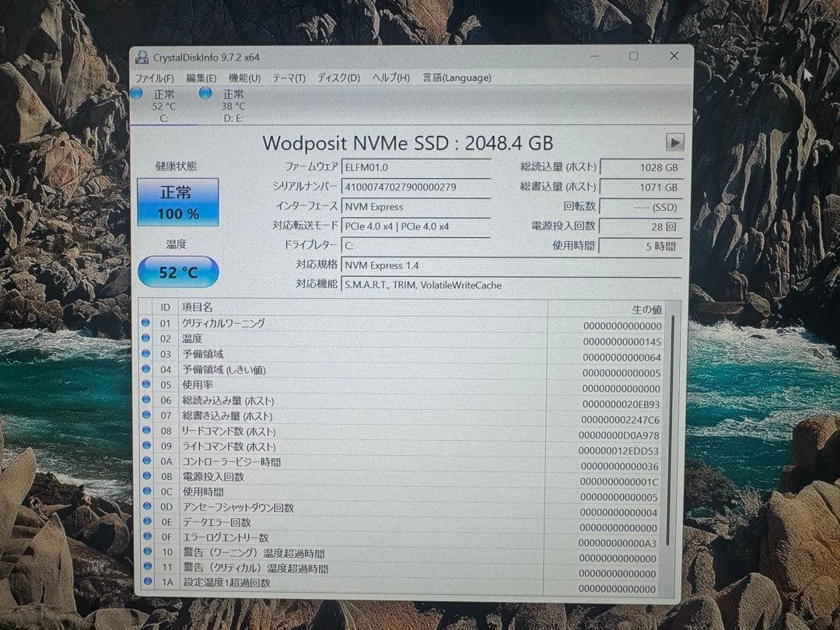Click the blue status dot beside クリティカルワーニング
The width and height of the screenshot is (840, 630).
pyautogui.click(x=148, y=323)
